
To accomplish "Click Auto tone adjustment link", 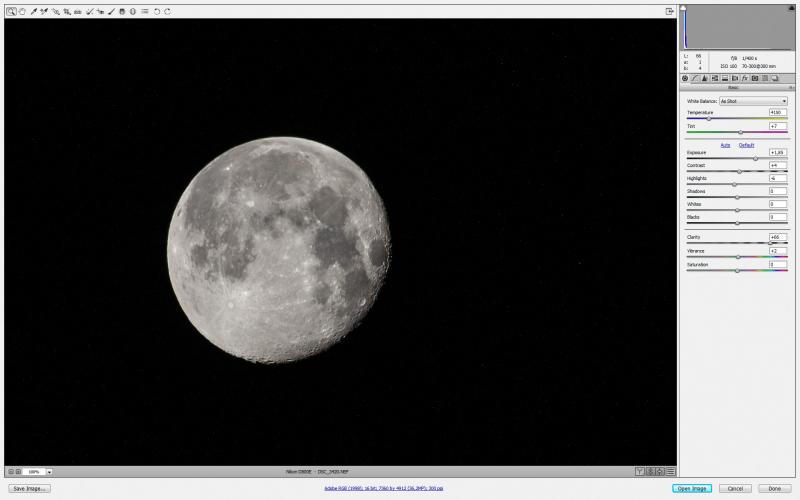I will point(725,145).
